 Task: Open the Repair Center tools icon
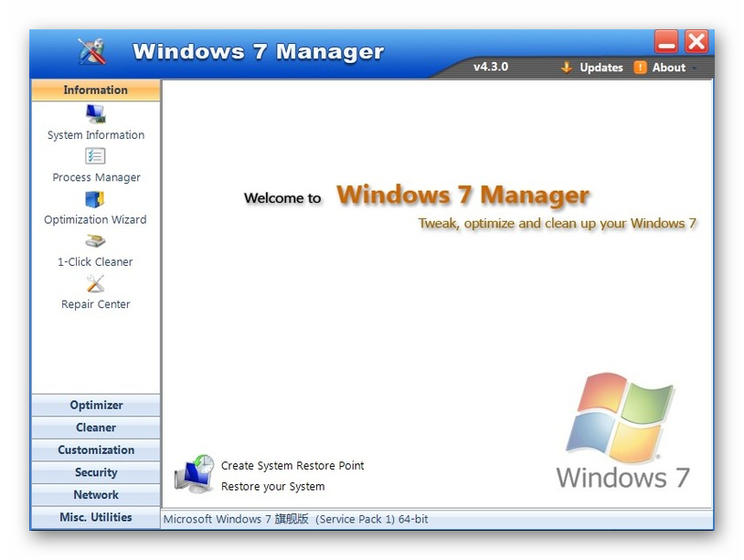(x=95, y=283)
